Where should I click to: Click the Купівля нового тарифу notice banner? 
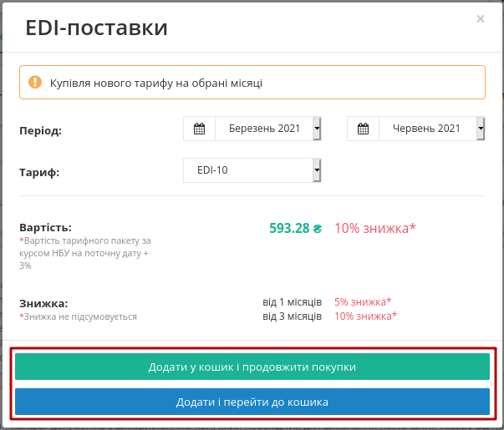point(252,82)
